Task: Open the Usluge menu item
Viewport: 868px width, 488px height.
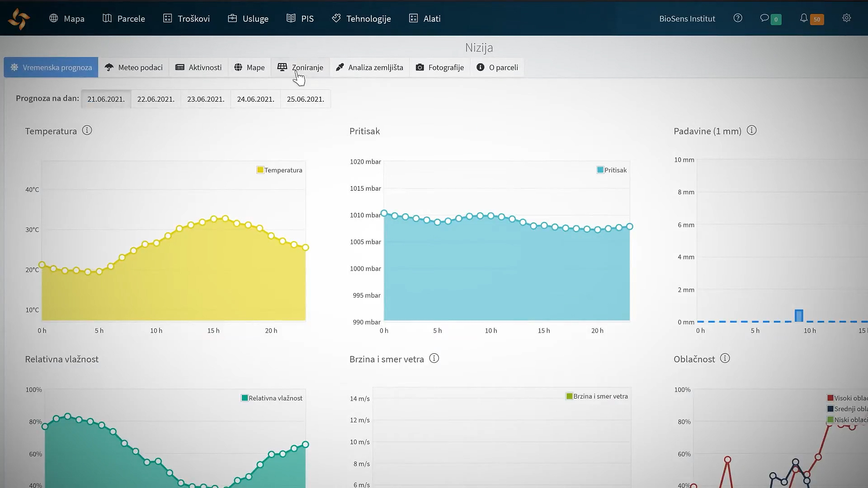Action: (248, 19)
